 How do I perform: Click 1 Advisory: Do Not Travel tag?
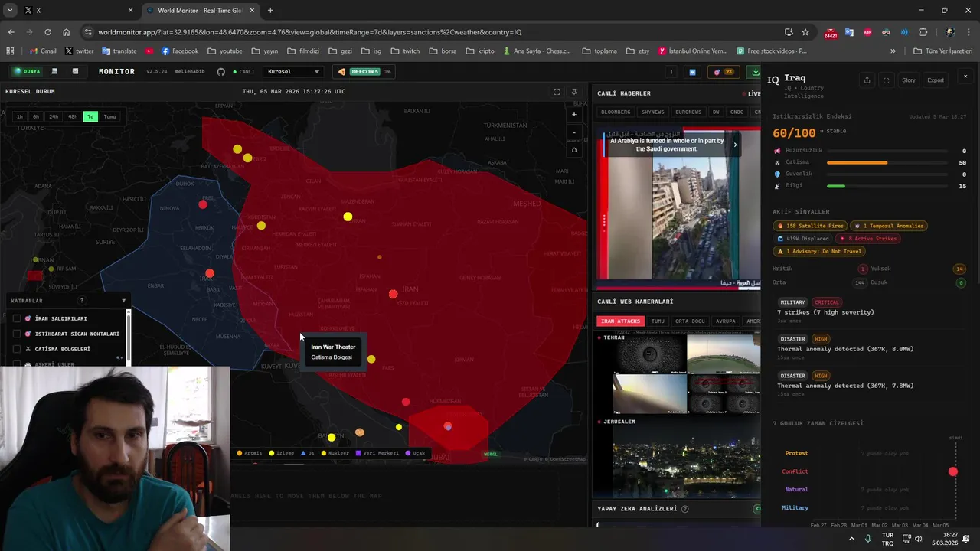[x=820, y=251]
